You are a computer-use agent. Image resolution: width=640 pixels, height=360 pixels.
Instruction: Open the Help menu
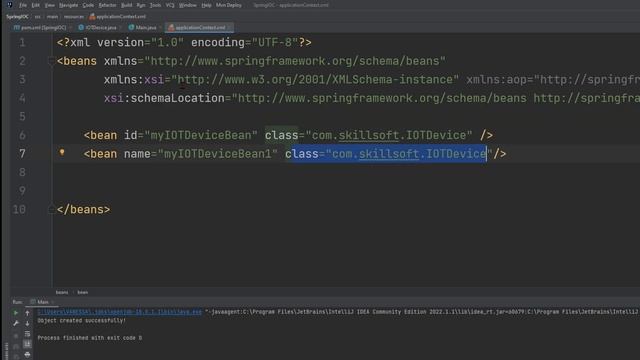(x=207, y=5)
